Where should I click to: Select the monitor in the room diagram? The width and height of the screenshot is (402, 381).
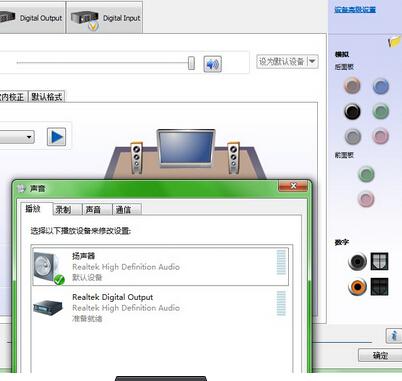tap(186, 148)
